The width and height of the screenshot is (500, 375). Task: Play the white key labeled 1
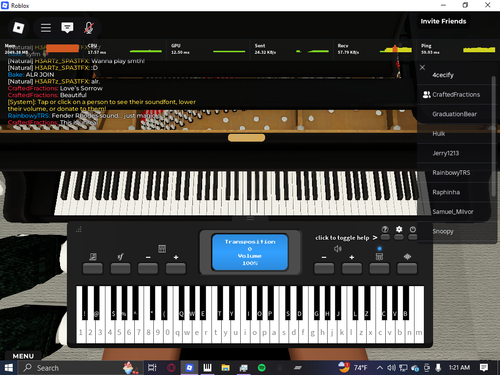tap(80, 332)
